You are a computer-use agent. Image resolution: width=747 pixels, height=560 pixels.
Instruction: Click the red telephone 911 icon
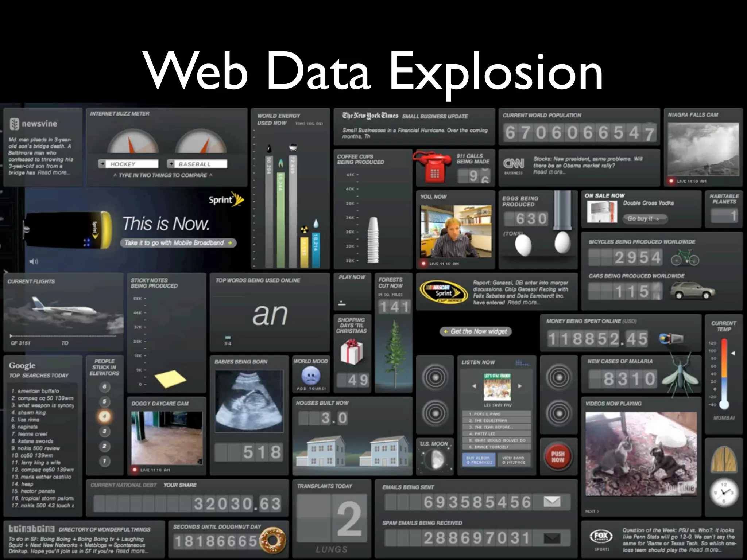tap(433, 166)
